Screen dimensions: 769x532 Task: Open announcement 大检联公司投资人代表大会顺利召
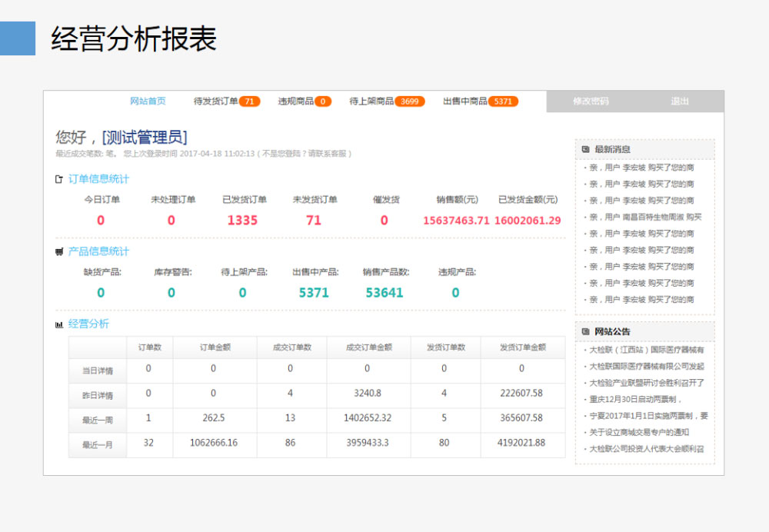(647, 449)
